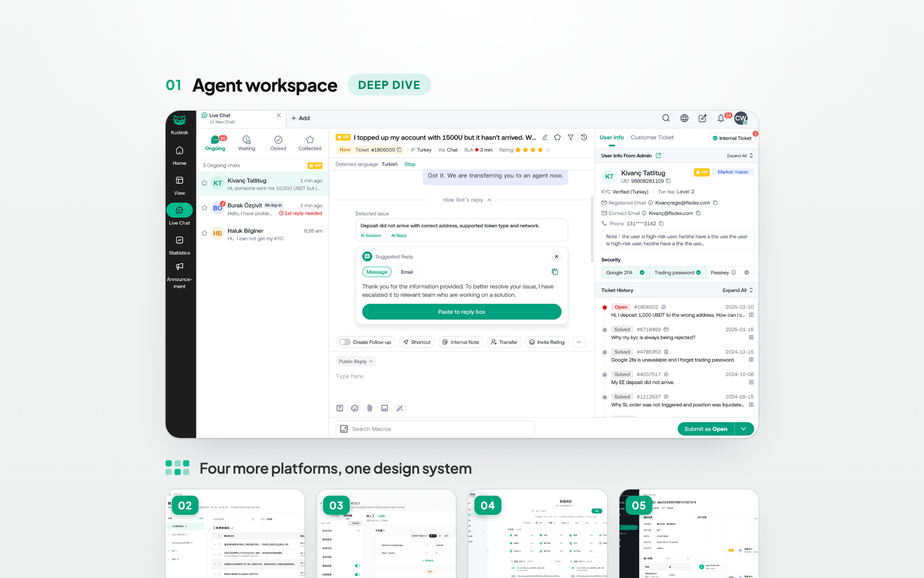Click Paste to reply box button

pyautogui.click(x=462, y=312)
